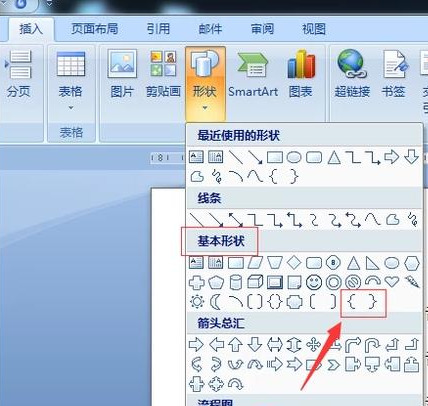Select the right triangle in 基本形状
This screenshot has width=428, height=406.
(372, 263)
